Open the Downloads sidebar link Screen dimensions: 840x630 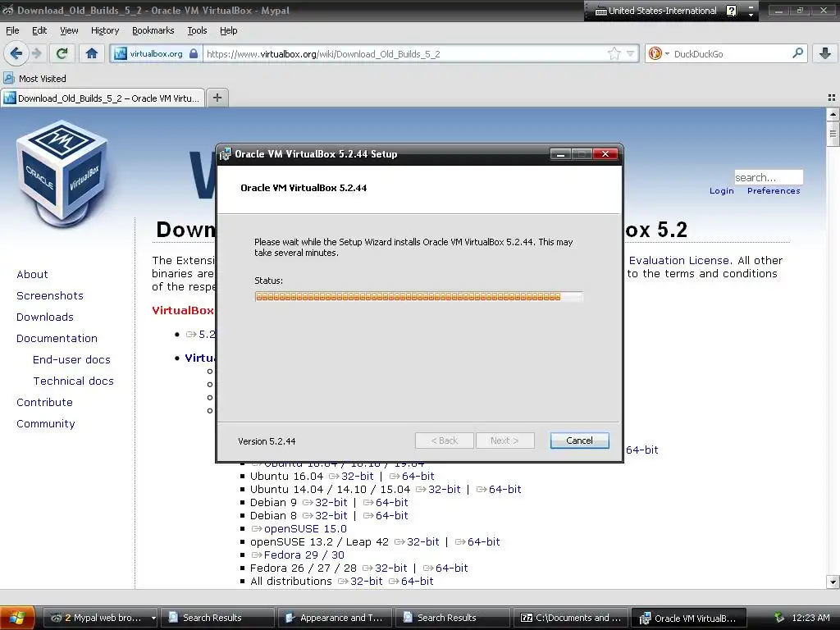pyautogui.click(x=45, y=317)
